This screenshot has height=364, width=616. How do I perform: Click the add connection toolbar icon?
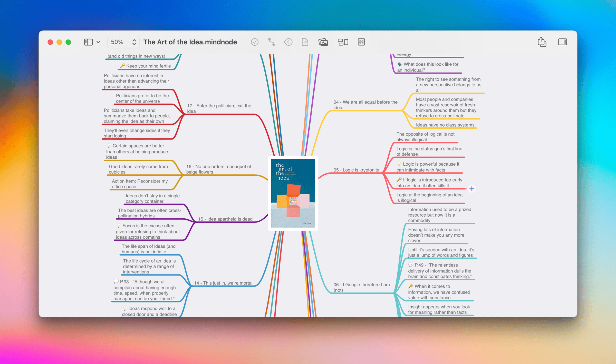click(x=271, y=42)
